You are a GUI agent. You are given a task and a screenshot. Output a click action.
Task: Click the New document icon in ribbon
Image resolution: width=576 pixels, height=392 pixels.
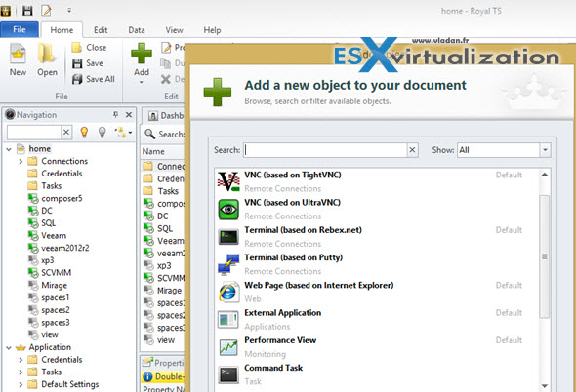pos(18,54)
